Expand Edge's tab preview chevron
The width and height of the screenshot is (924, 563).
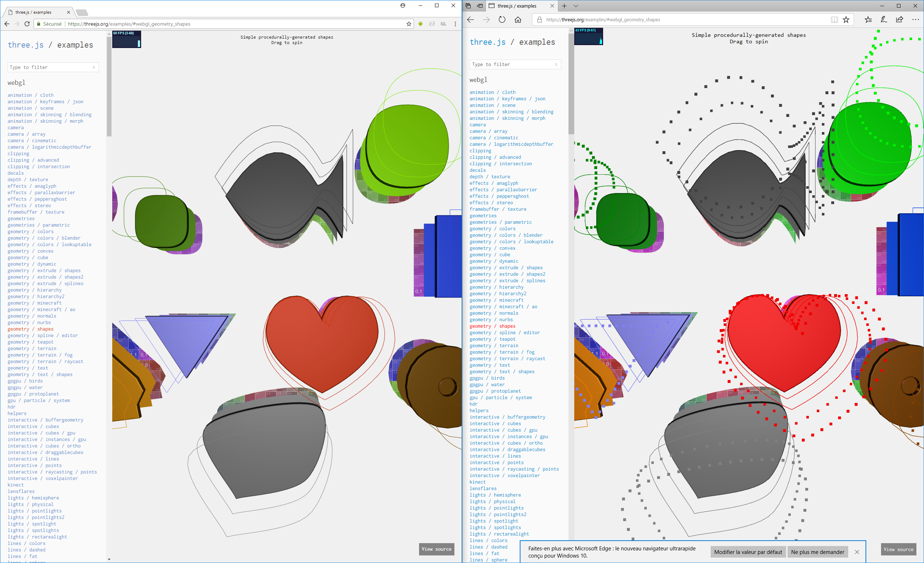point(576,6)
